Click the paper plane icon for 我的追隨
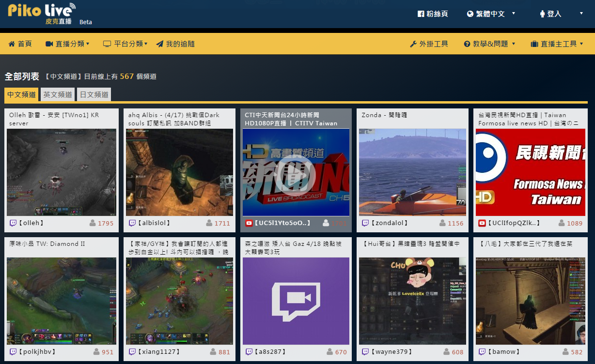595x364 pixels. (x=160, y=44)
